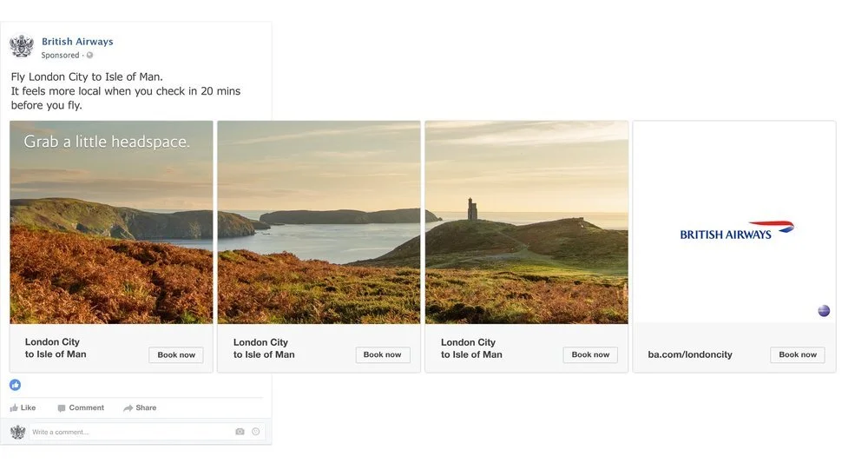Like the British Airways post
Image resolution: width=868 pixels, height=463 pixels.
(x=23, y=407)
